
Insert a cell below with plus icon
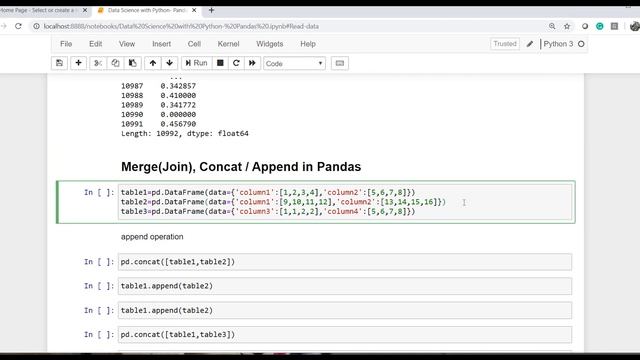[x=78, y=63]
